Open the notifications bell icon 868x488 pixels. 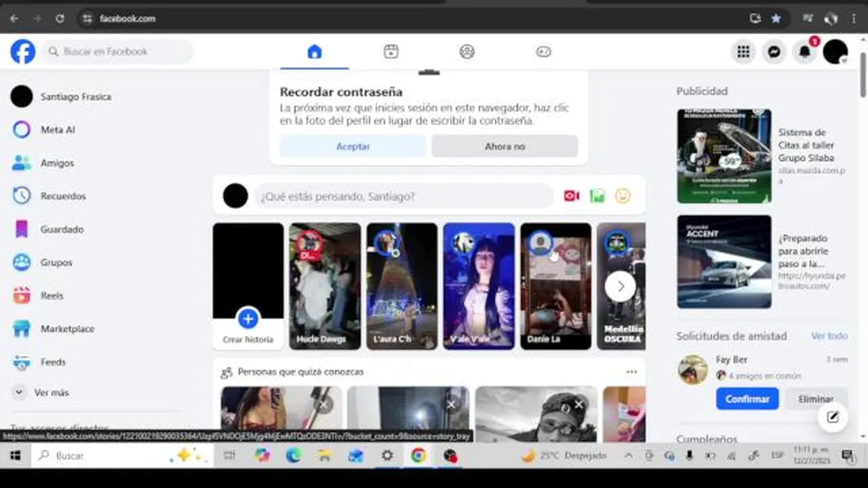click(x=805, y=52)
